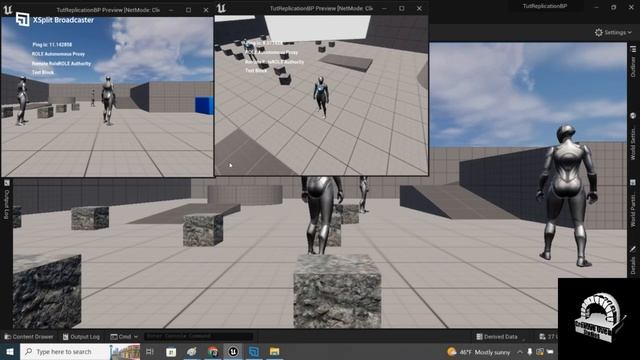Screen dimensions: 640x360
Task: Open the World Settings sidebar tab
Action: [x=633, y=136]
